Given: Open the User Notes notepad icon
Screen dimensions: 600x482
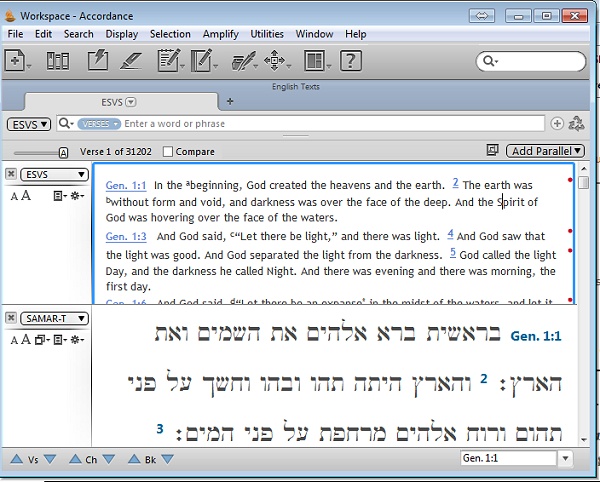Looking at the screenshot, I should point(168,60).
